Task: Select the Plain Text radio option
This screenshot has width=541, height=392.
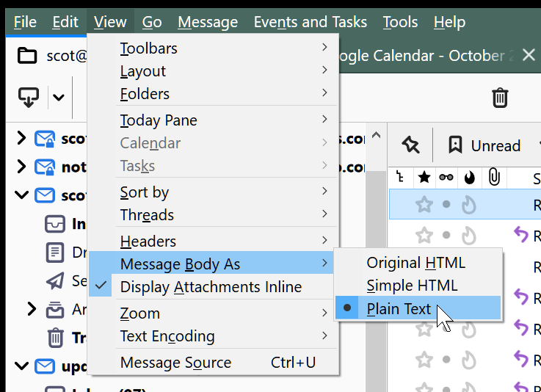Action: (x=399, y=309)
